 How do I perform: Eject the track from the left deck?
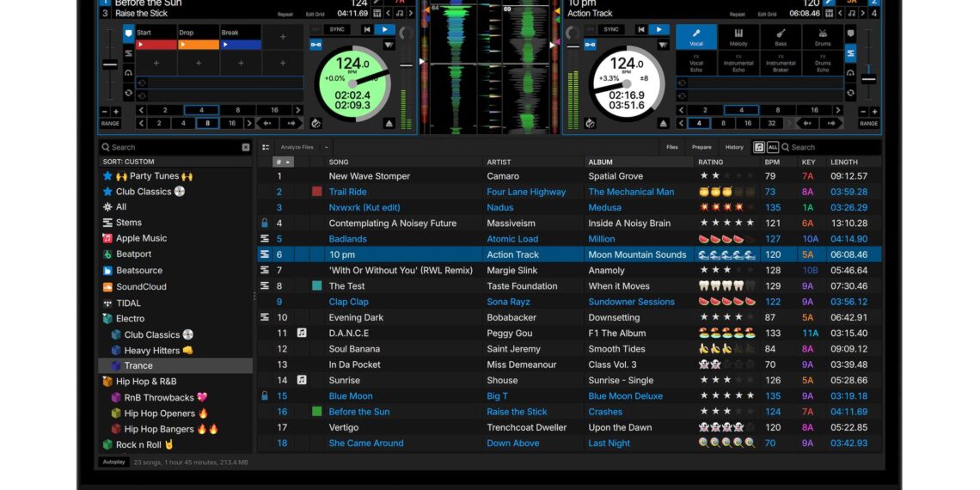[x=389, y=124]
